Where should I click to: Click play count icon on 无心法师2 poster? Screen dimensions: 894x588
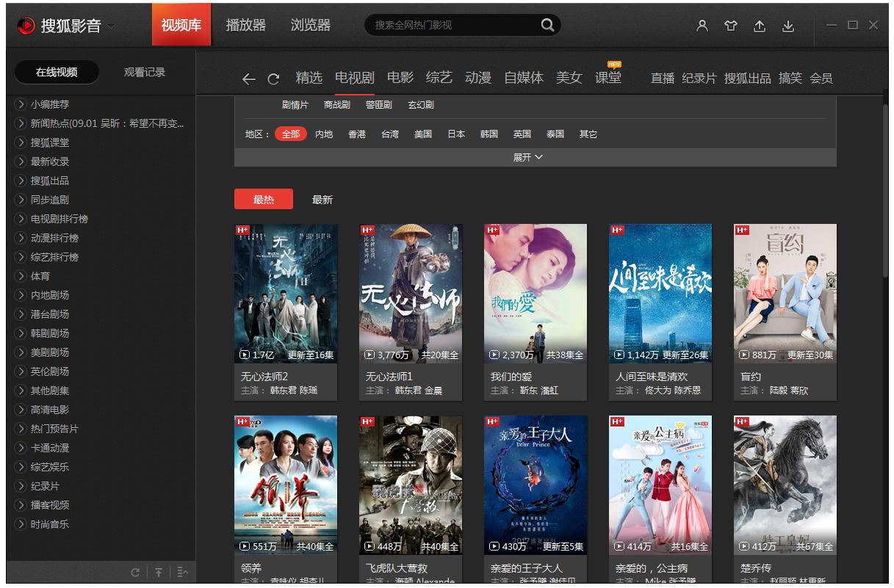pos(245,355)
